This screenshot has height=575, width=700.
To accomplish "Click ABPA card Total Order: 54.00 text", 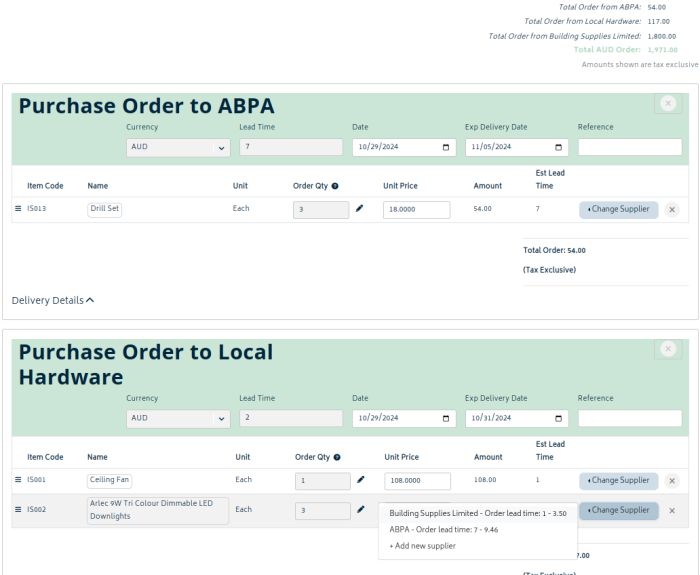I will (x=554, y=250).
